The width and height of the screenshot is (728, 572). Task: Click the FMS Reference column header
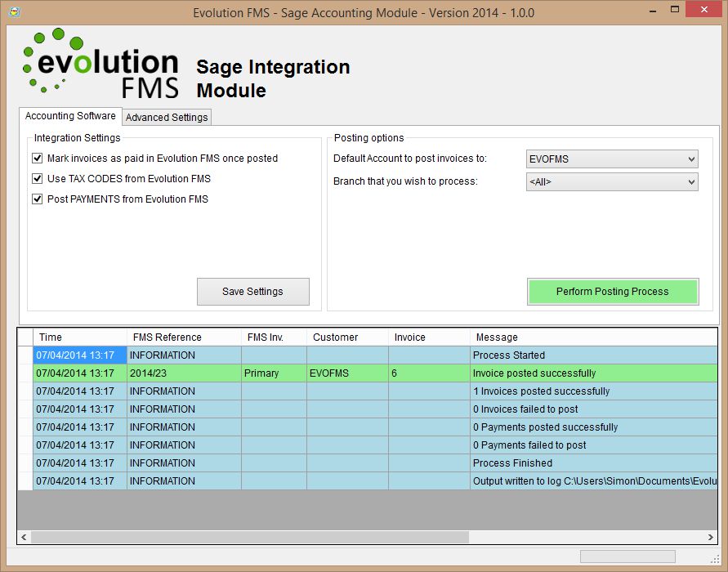(185, 337)
